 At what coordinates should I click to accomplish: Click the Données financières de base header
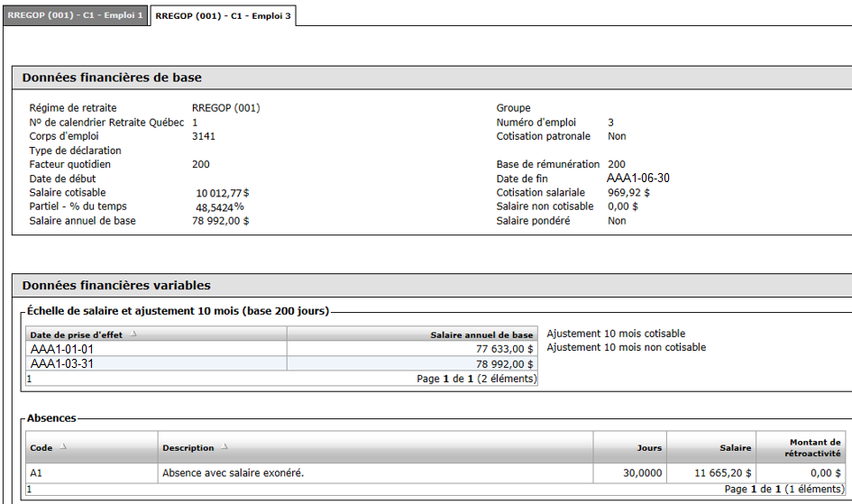[x=112, y=78]
